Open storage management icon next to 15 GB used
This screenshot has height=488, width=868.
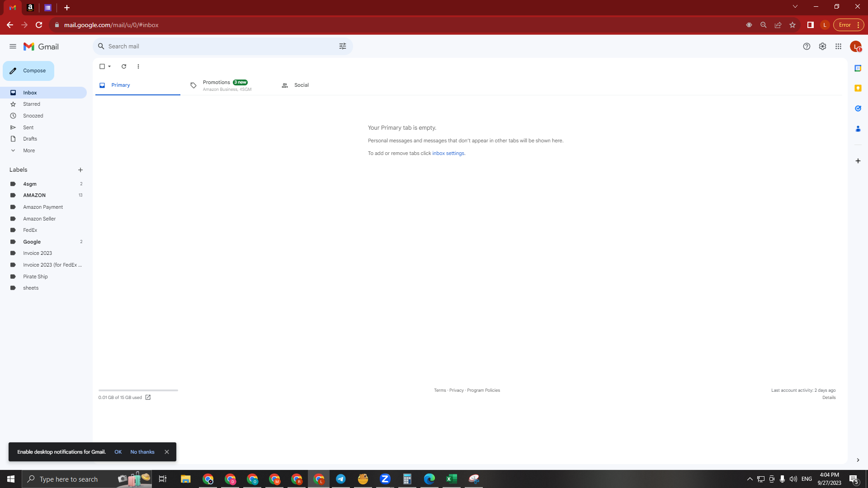(x=148, y=398)
